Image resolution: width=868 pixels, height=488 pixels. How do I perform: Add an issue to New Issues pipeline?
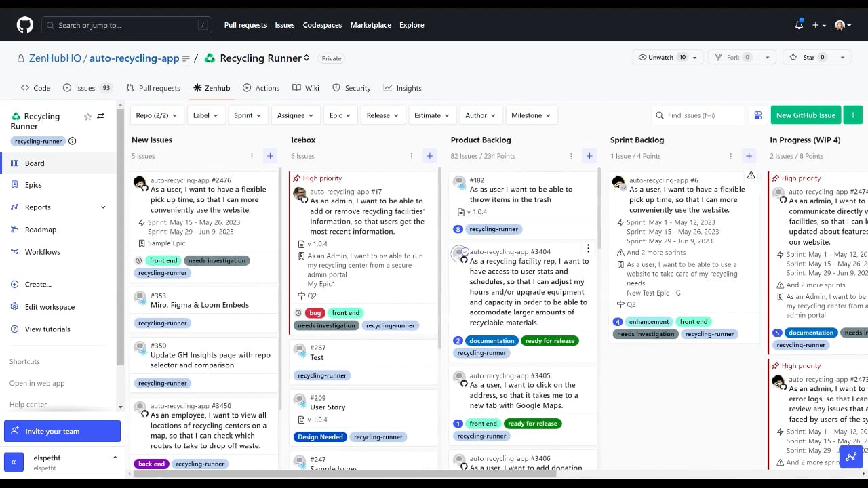(270, 156)
